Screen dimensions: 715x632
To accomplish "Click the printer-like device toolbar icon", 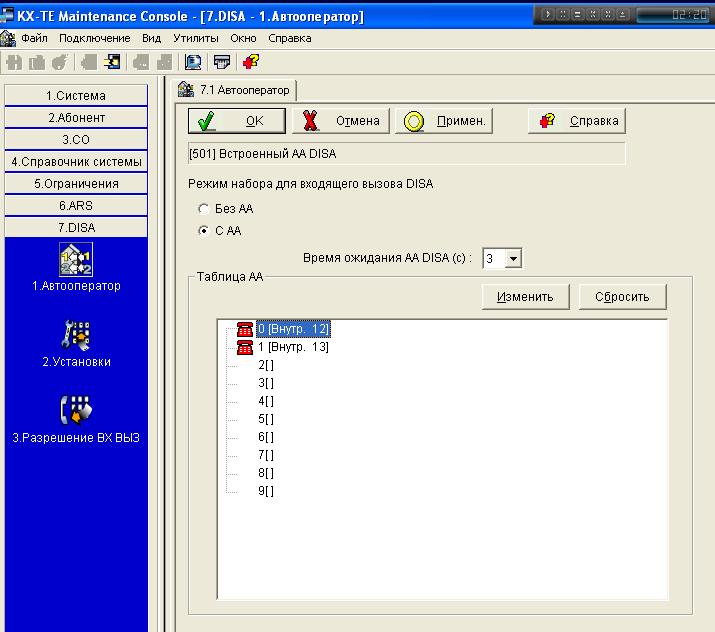I will click(222, 62).
